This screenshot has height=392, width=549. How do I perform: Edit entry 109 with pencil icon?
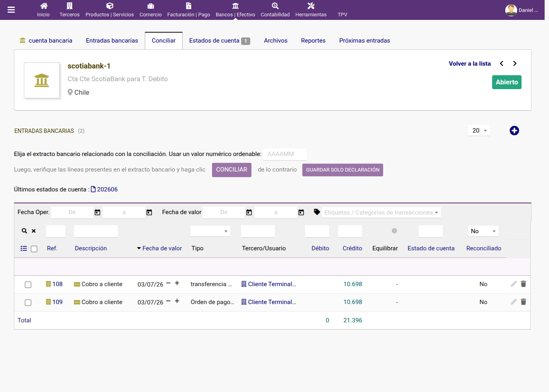click(x=514, y=302)
